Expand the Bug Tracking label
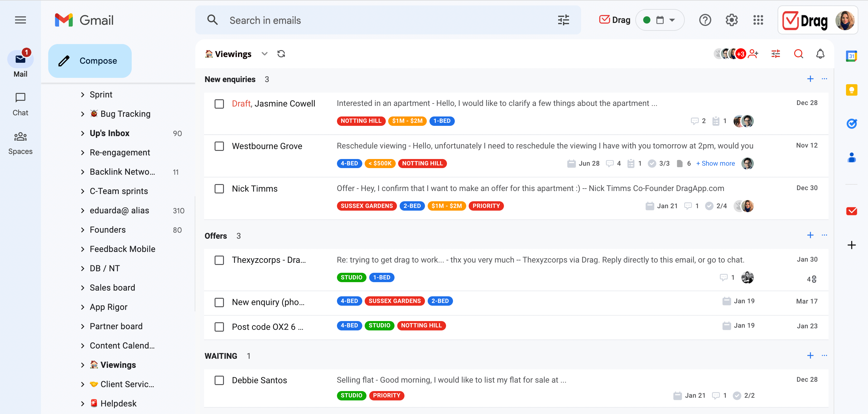 click(83, 114)
